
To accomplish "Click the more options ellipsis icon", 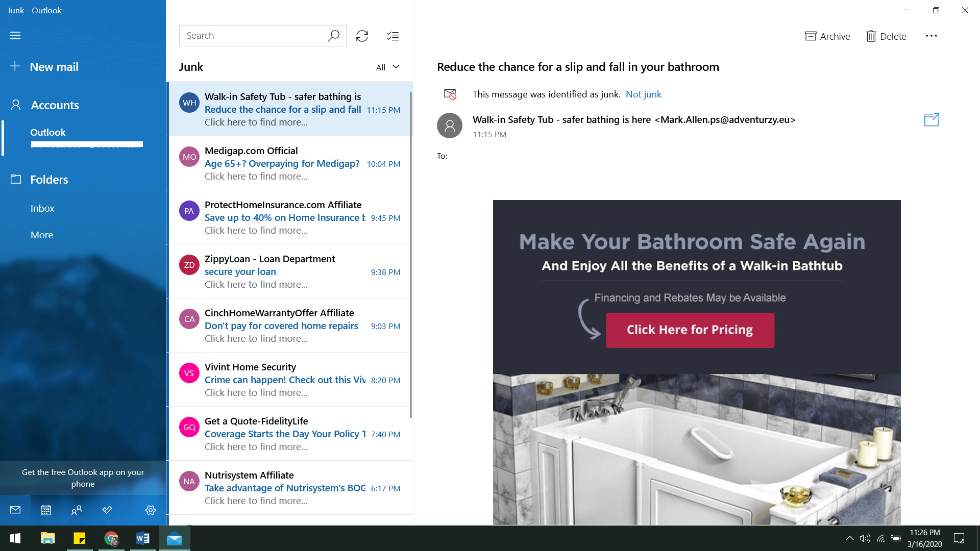I will click(x=932, y=36).
